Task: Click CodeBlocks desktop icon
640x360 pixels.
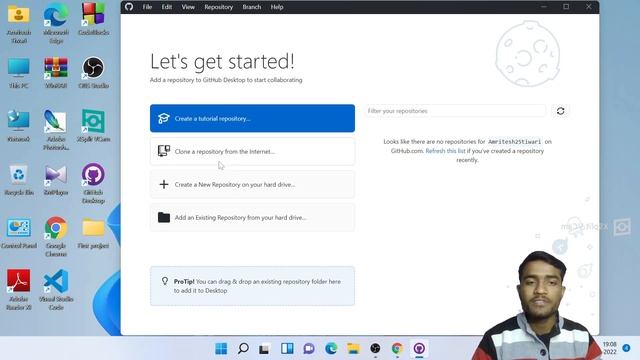Action: click(x=93, y=19)
